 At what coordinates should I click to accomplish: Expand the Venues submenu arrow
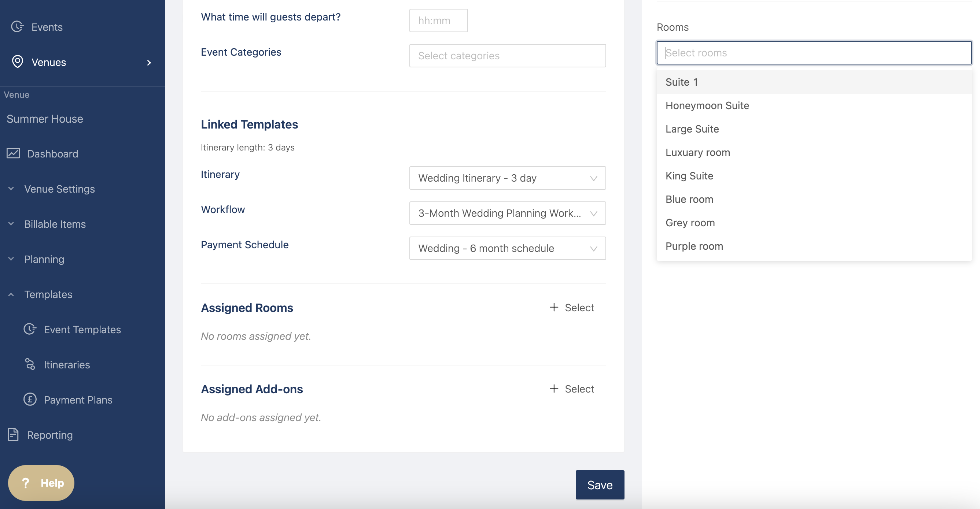click(149, 62)
